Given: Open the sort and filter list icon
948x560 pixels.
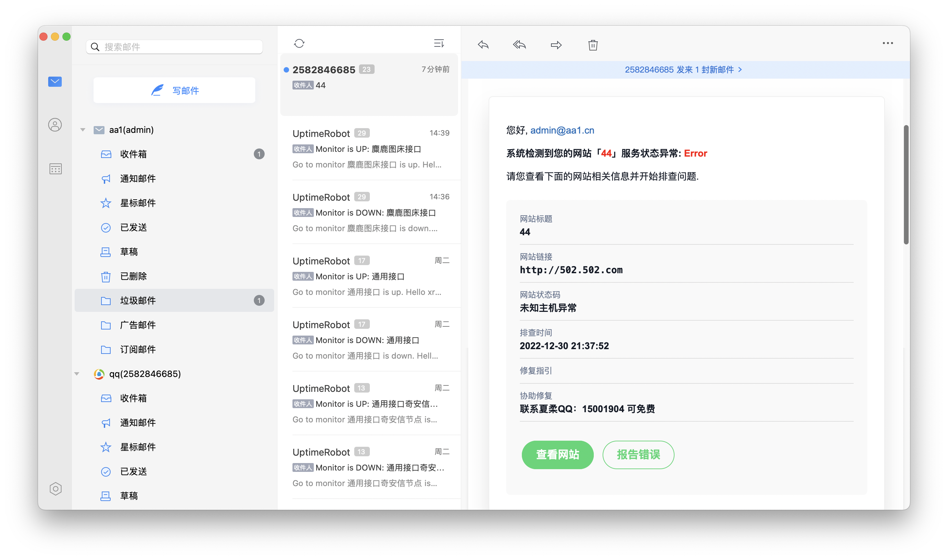Looking at the screenshot, I should 438,43.
